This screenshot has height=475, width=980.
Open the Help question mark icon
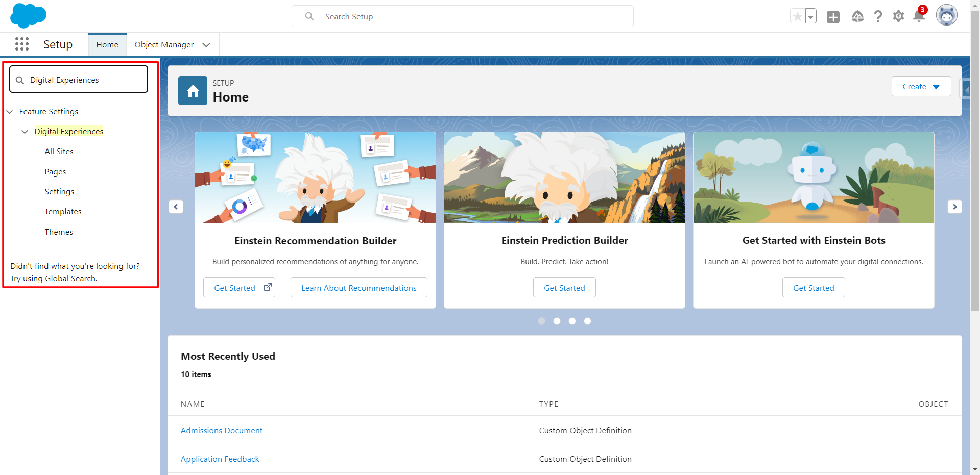click(878, 16)
